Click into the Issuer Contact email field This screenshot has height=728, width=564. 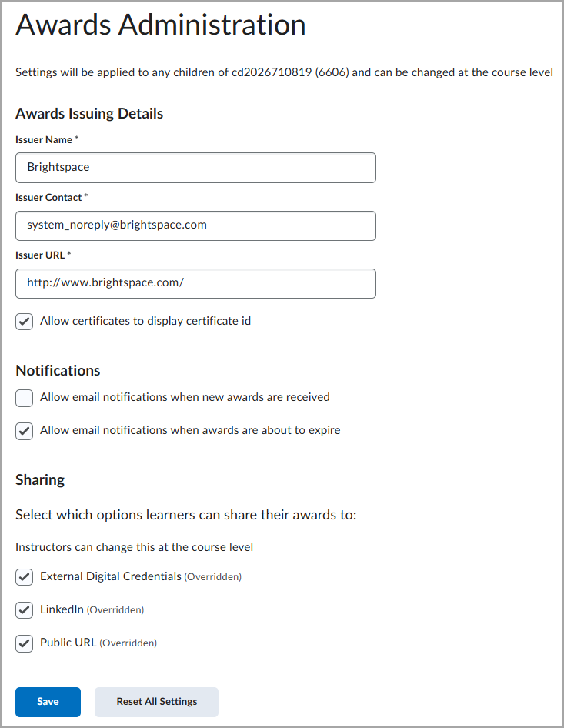tap(195, 225)
